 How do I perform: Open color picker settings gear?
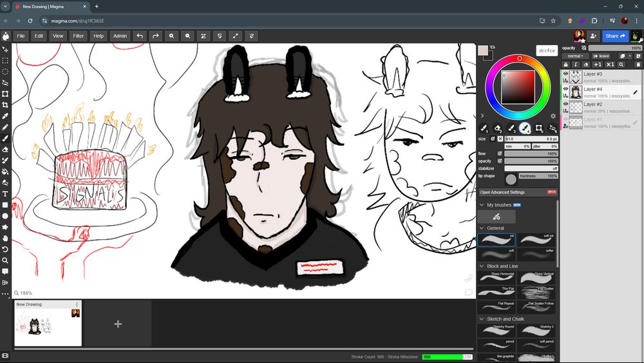(553, 116)
